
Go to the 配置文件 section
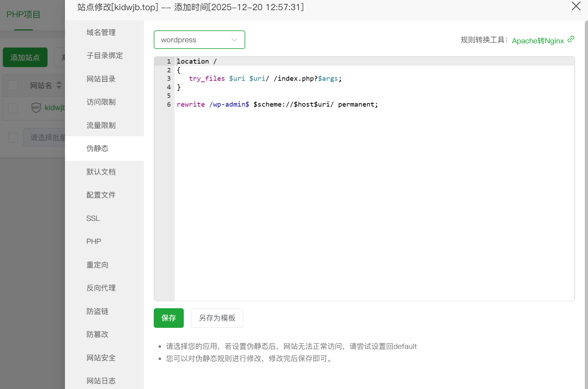[x=101, y=195]
